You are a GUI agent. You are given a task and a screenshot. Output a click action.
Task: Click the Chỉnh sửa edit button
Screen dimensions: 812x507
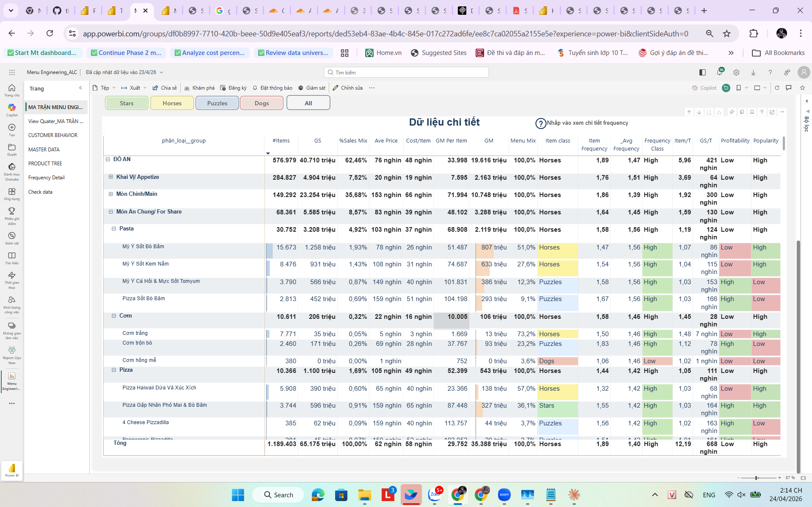pyautogui.click(x=347, y=88)
